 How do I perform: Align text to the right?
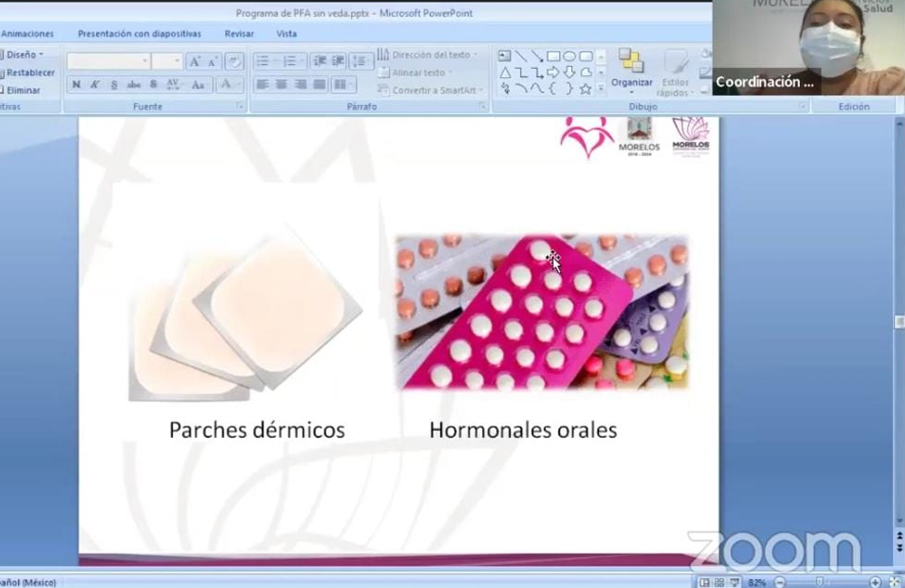[x=300, y=85]
